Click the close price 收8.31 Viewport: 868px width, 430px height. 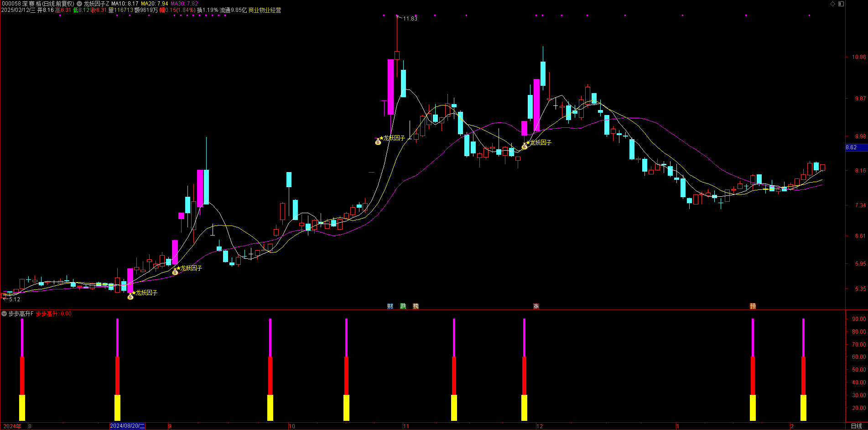point(99,10)
